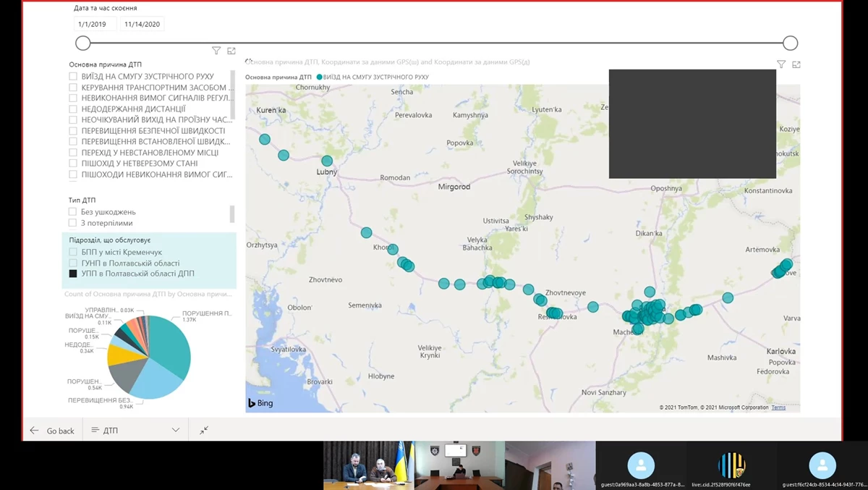Expand the ДТП page dropdown chevron
Image resolution: width=868 pixels, height=490 pixels.
pos(176,430)
